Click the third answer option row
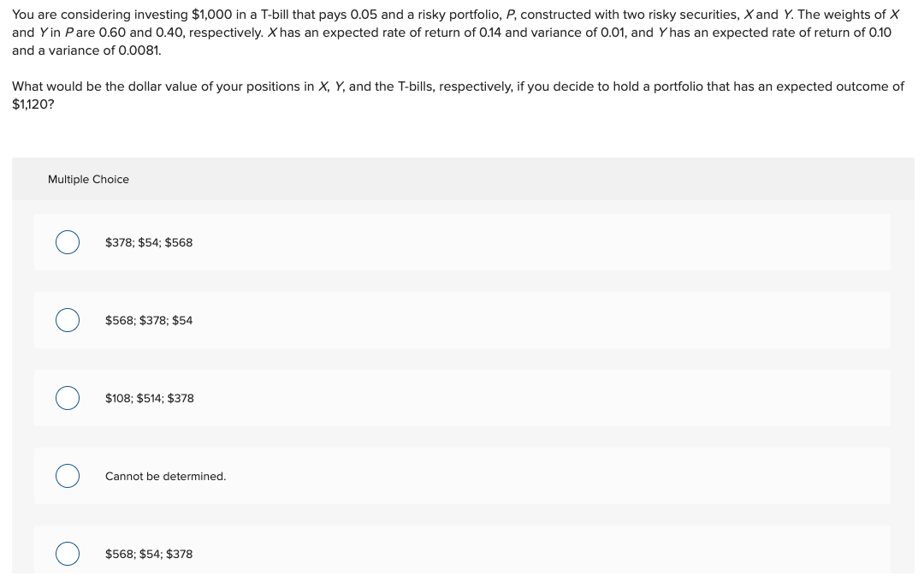Image resolution: width=924 pixels, height=576 pixels. (462, 398)
